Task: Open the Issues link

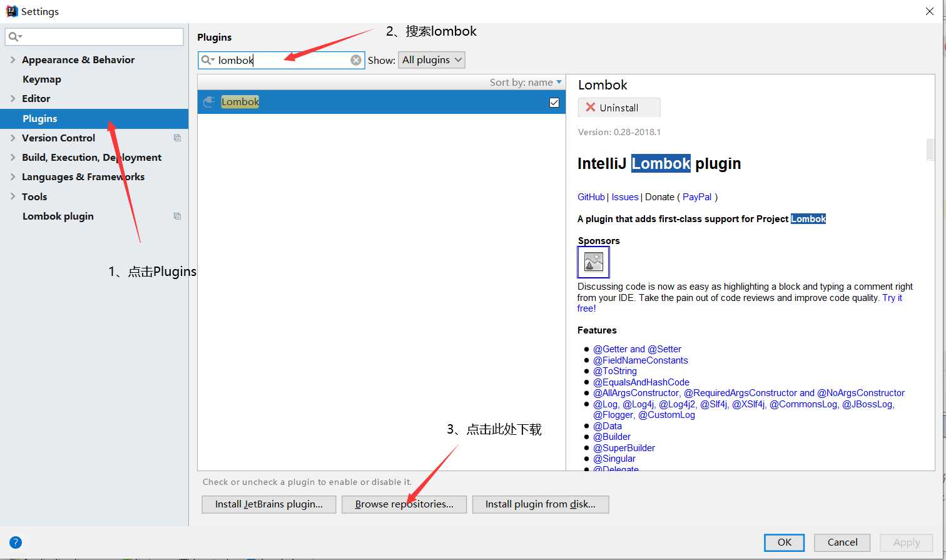Action: 625,197
